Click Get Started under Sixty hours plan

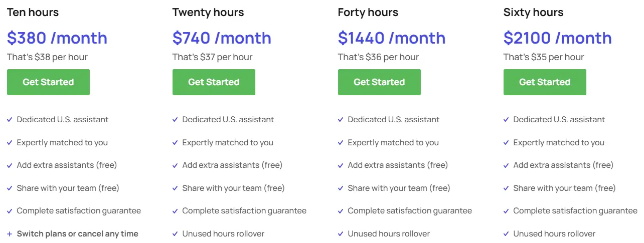545,82
